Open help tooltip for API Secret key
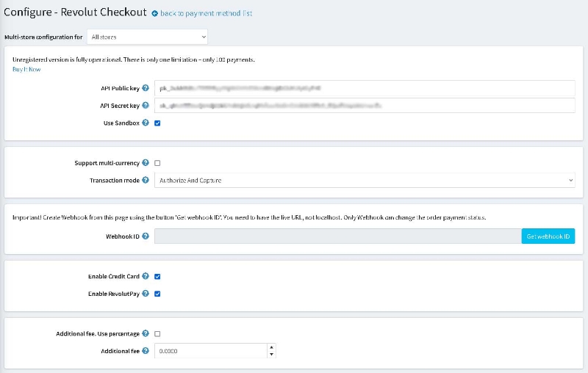 pyautogui.click(x=146, y=105)
